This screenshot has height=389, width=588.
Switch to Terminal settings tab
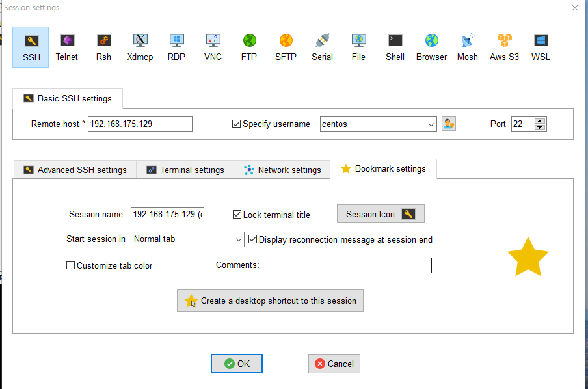(x=185, y=170)
